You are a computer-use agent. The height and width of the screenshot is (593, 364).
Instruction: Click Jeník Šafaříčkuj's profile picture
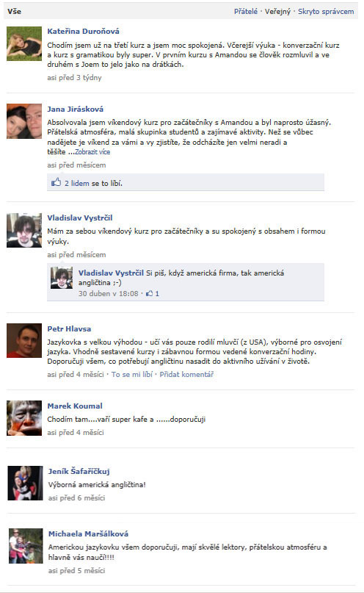25,484
